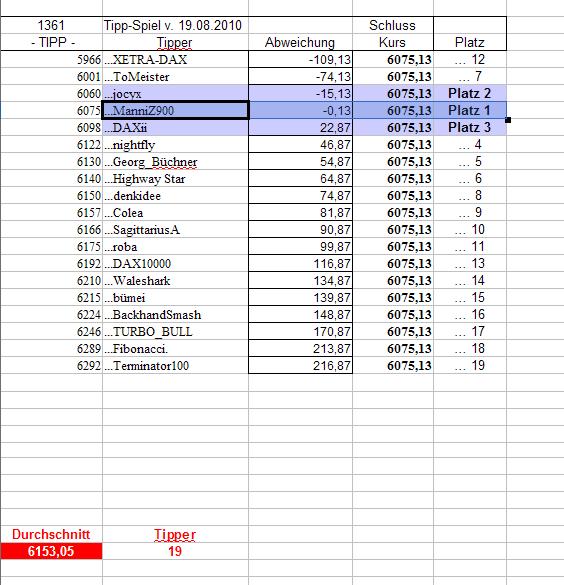The width and height of the screenshot is (564, 585).
Task: Select deviation value -109,13
Action: coord(300,59)
